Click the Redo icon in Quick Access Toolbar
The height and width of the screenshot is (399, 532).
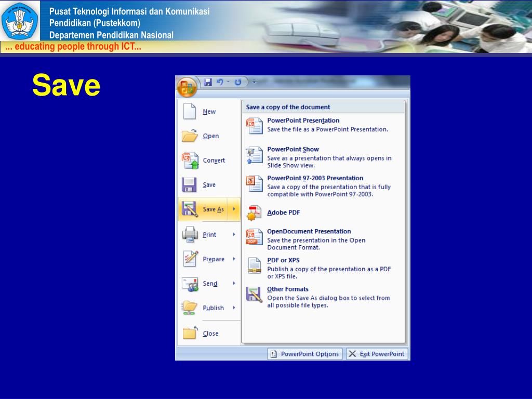click(238, 82)
